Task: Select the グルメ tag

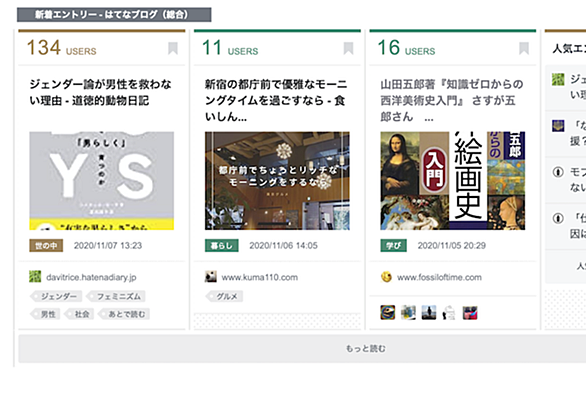Action: 224,296
